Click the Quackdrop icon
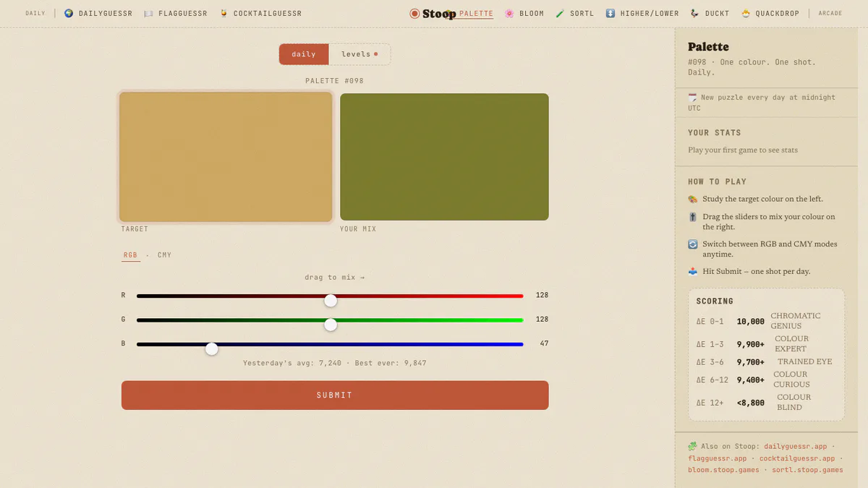868x488 pixels. click(x=746, y=13)
